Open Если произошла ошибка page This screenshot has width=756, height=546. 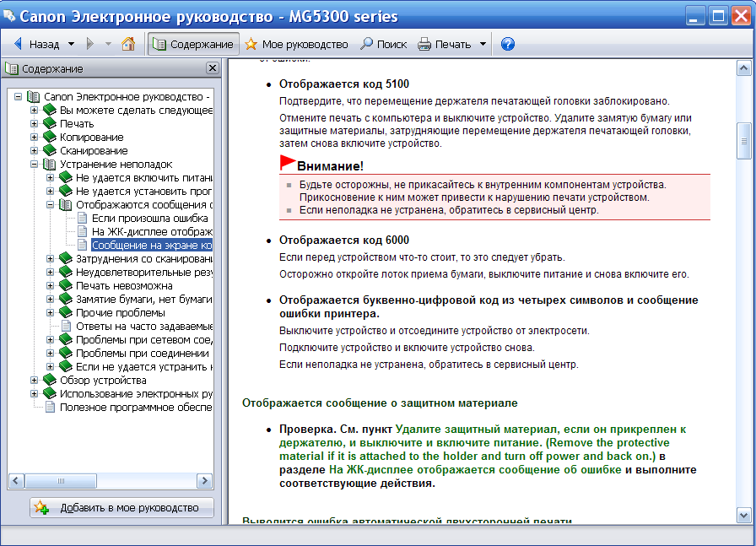150,218
